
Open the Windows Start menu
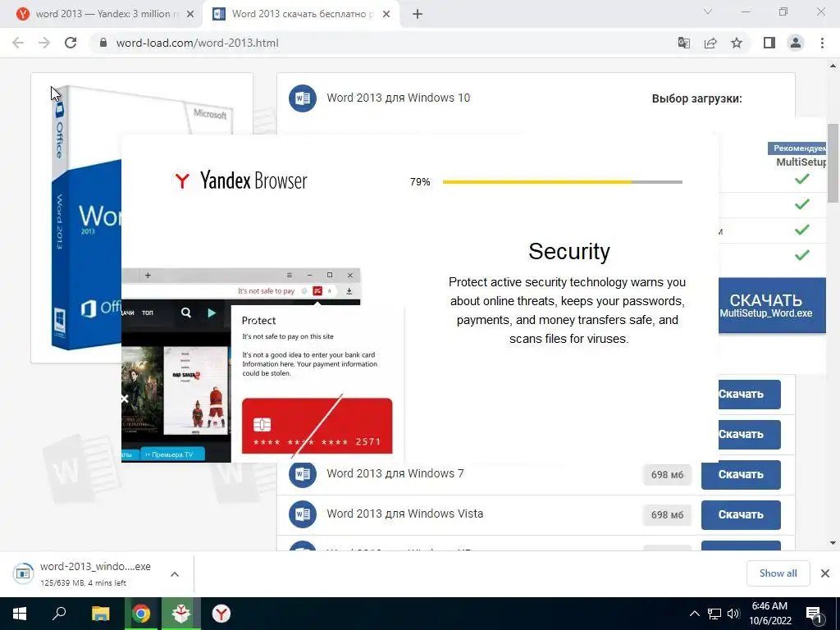click(20, 614)
